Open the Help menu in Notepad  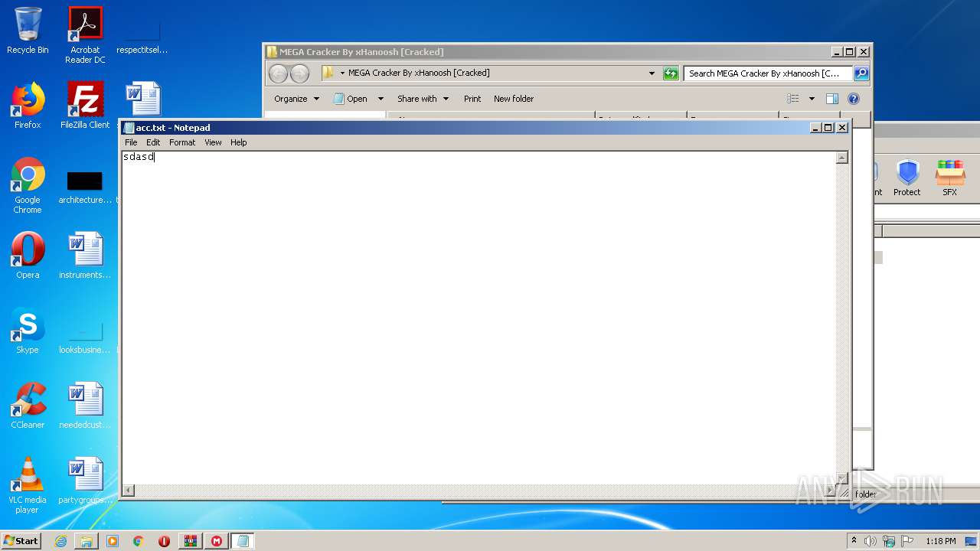pyautogui.click(x=239, y=142)
